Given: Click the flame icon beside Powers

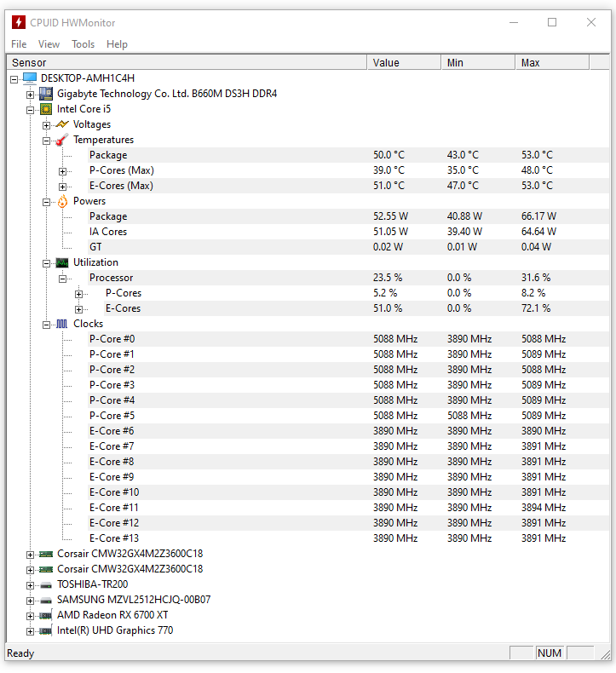Looking at the screenshot, I should point(62,201).
